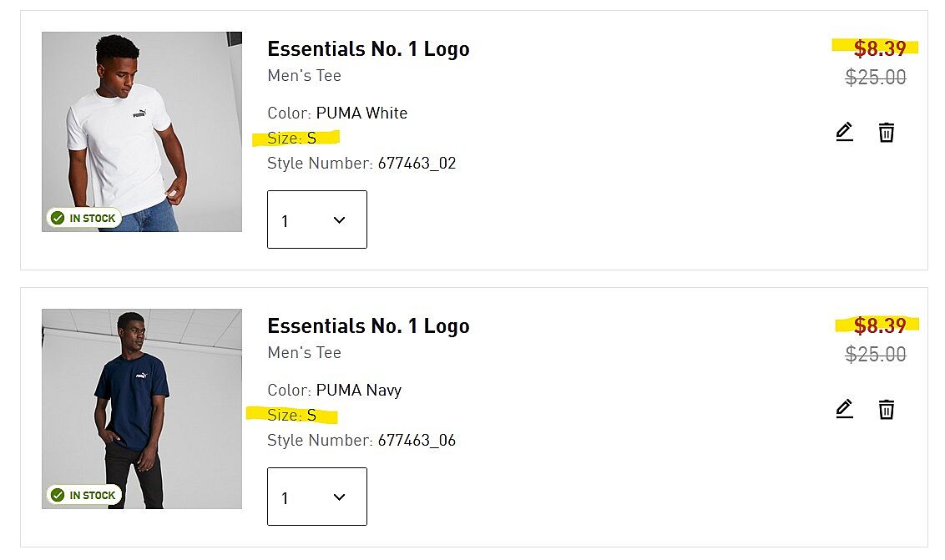Image resolution: width=945 pixels, height=560 pixels.
Task: Click the PUMA Navy color label
Action: click(x=358, y=391)
